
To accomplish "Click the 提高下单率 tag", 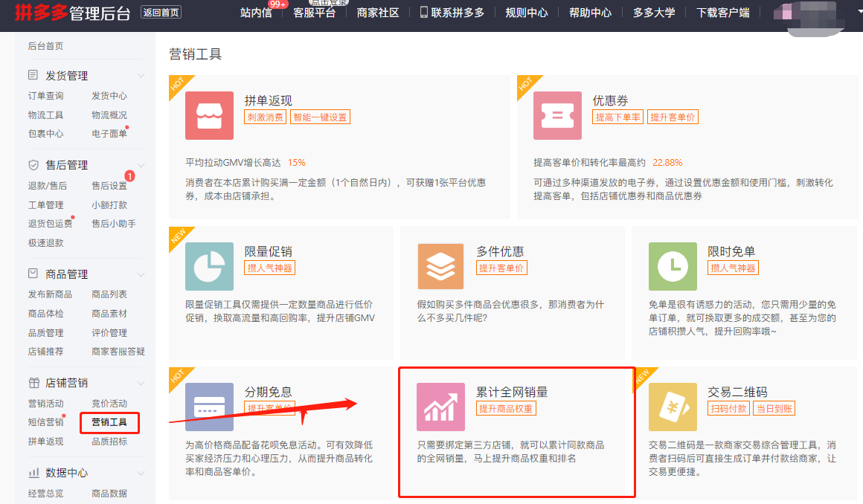I will [x=617, y=117].
